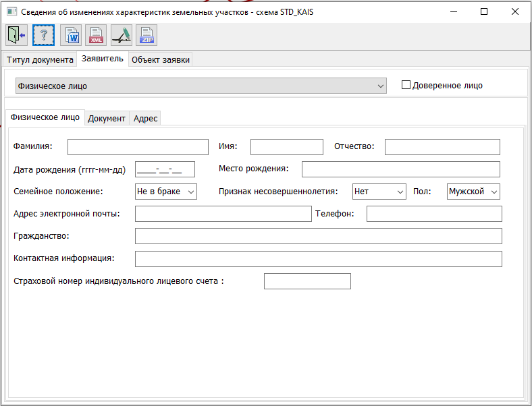Click the exit door icon in toolbar
This screenshot has height=406, width=532.
16,34
